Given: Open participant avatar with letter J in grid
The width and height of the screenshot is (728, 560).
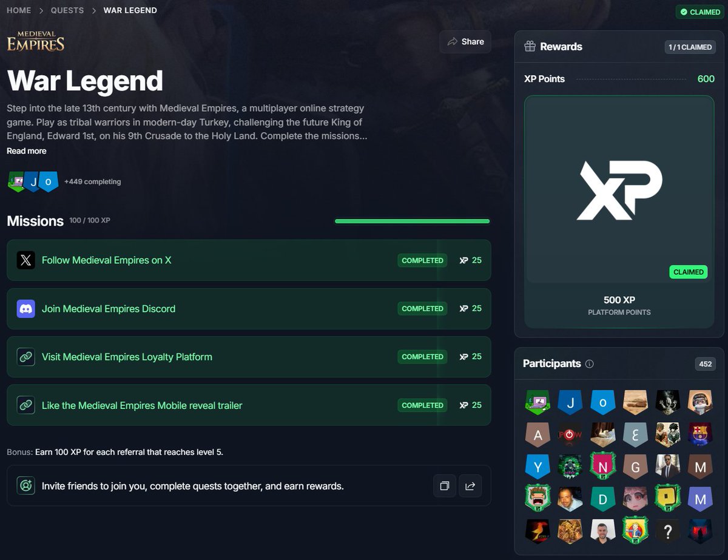Looking at the screenshot, I should (x=570, y=402).
